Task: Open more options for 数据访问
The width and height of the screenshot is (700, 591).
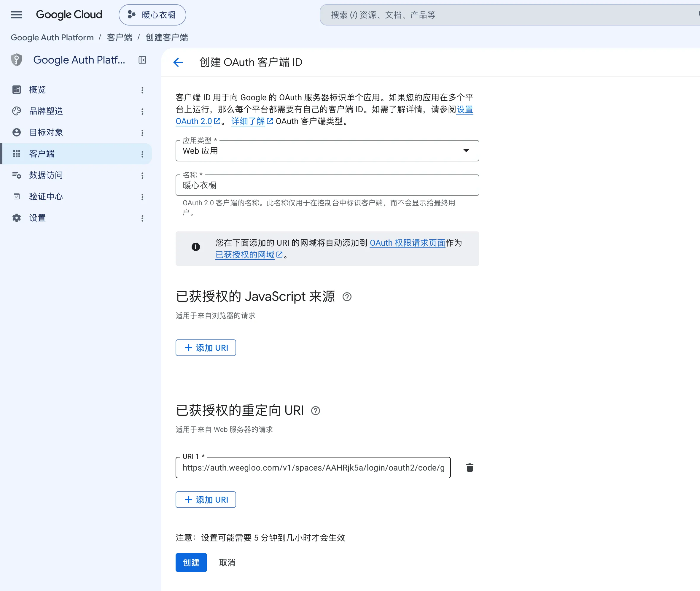Action: pyautogui.click(x=142, y=176)
